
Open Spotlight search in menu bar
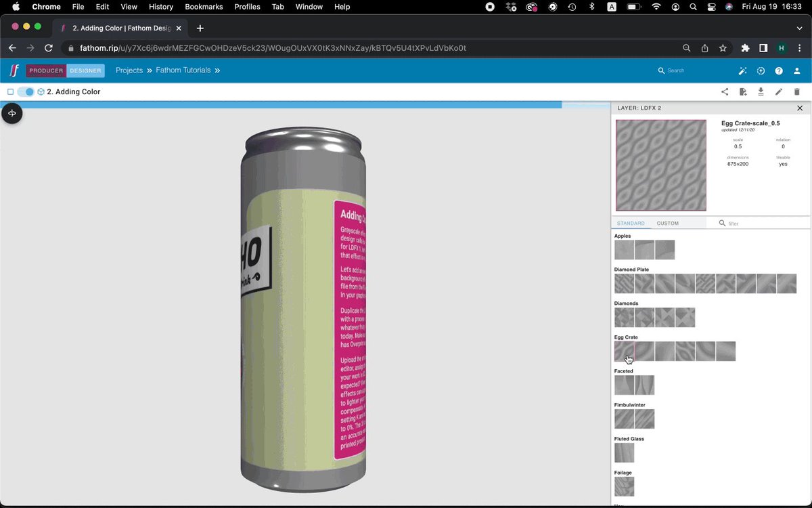693,7
